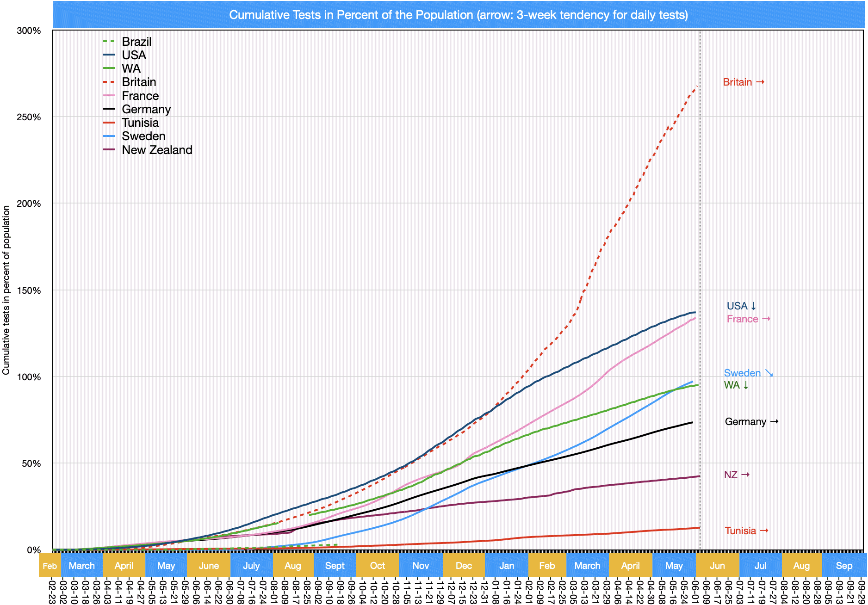This screenshot has height=605, width=868.
Task: Click the Sweden diagonal-arrow trend label
Action: pyautogui.click(x=748, y=373)
